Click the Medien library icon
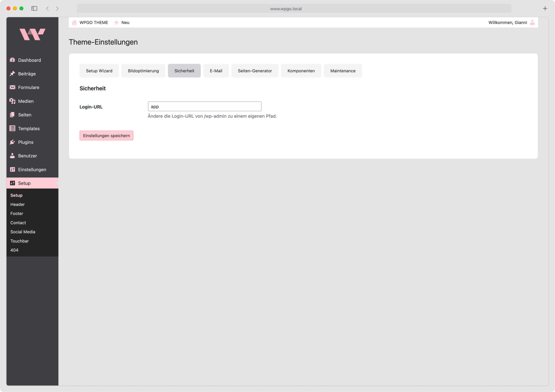Image resolution: width=555 pixels, height=392 pixels. (x=13, y=101)
